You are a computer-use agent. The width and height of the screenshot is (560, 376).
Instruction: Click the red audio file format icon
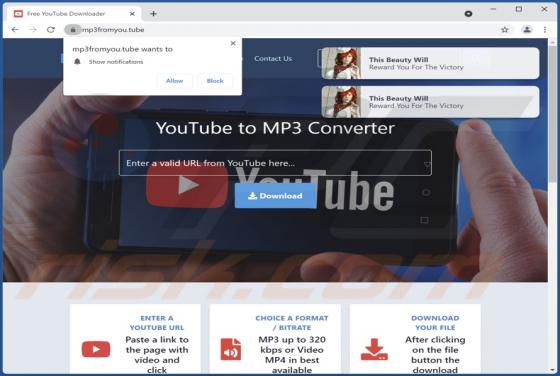231,349
